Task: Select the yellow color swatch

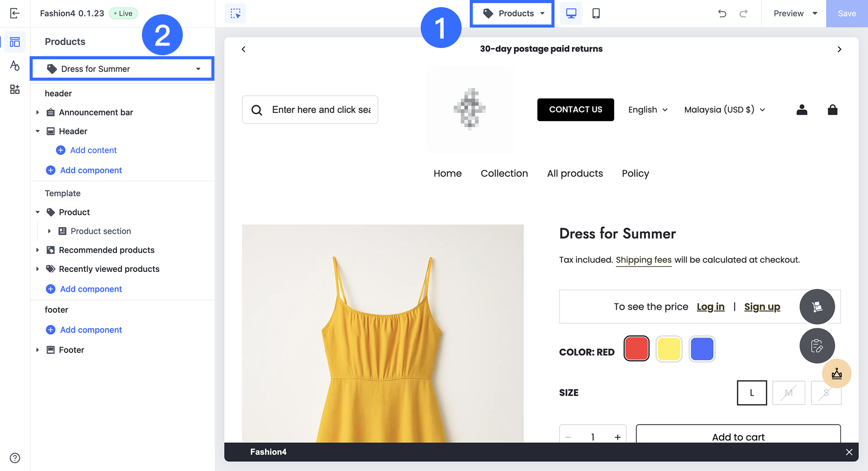Action: (669, 349)
